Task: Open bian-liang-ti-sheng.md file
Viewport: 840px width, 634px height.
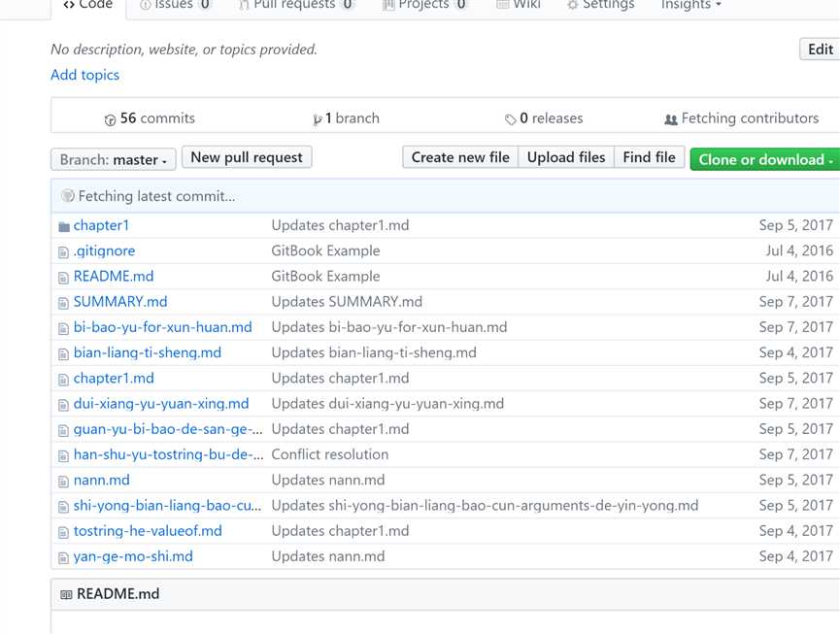Action: click(148, 352)
